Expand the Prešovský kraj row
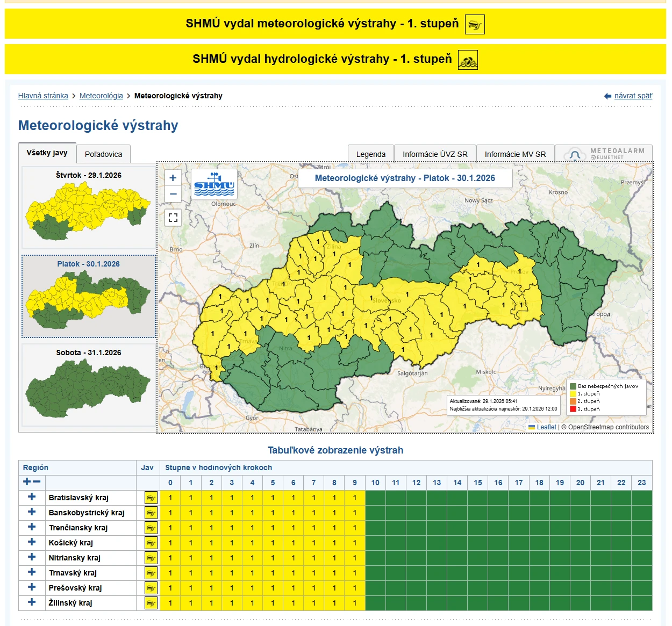The image size is (672, 626). 32,587
